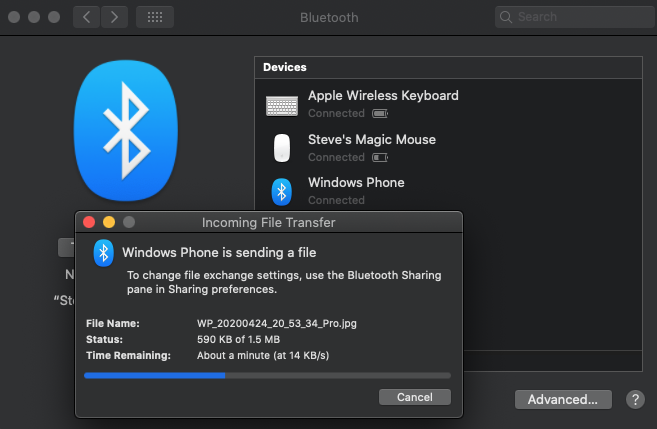Image resolution: width=657 pixels, height=429 pixels.
Task: Select Steve's Magic Mouse icon
Action: point(282,148)
